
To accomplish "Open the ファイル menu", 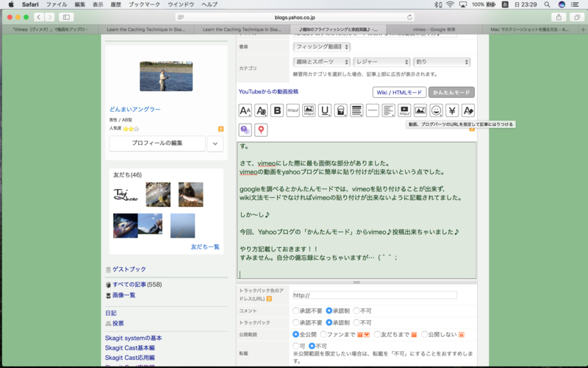I will 57,4.
